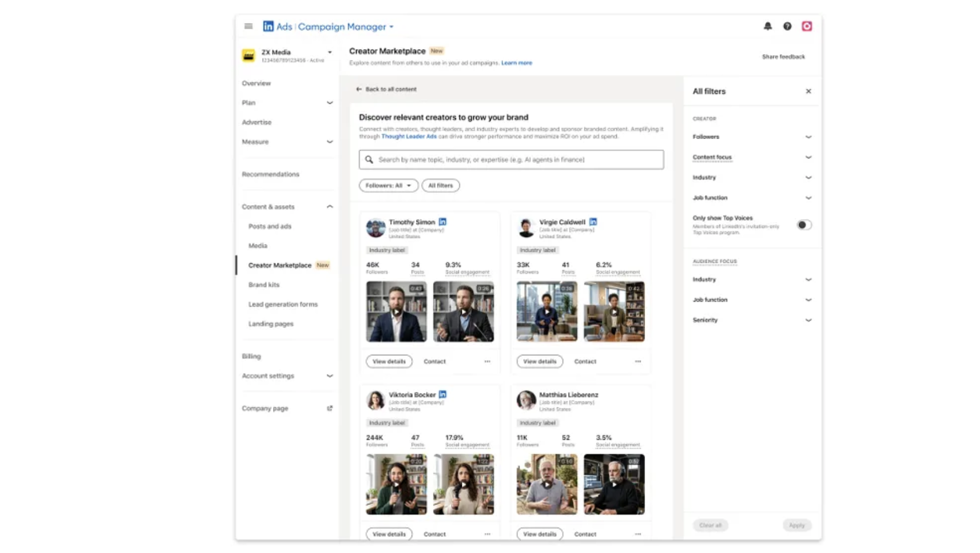Open more options on Timothy Simon's card
The height and width of the screenshot is (553, 980).
click(x=487, y=361)
